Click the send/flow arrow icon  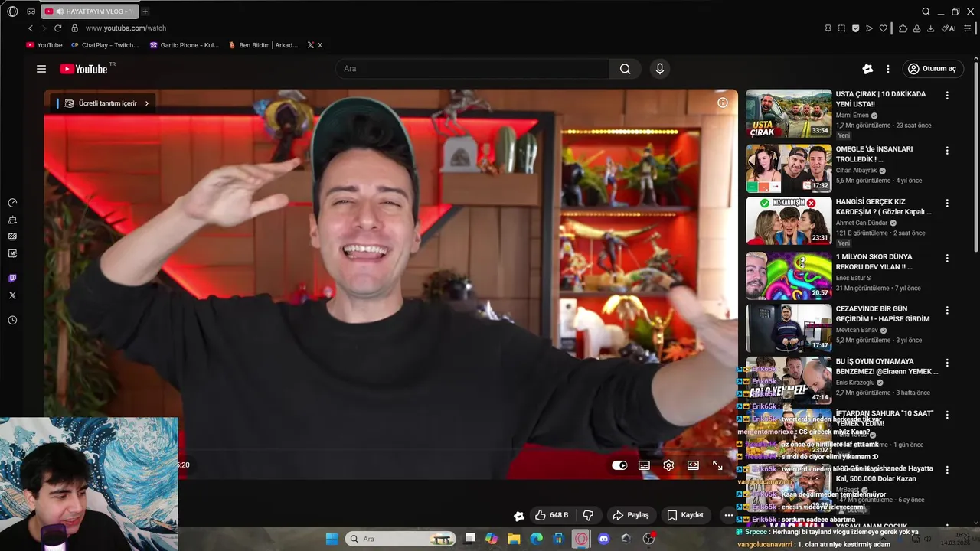[x=869, y=28]
